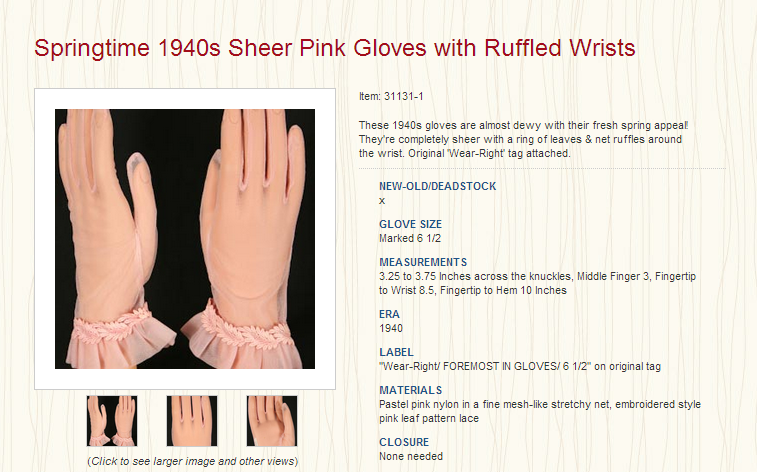Click the Item 31131-1 number text
Image resolution: width=757 pixels, height=472 pixels.
[391, 97]
